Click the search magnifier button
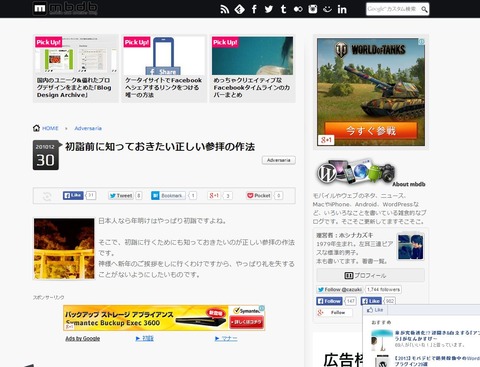 [424, 9]
